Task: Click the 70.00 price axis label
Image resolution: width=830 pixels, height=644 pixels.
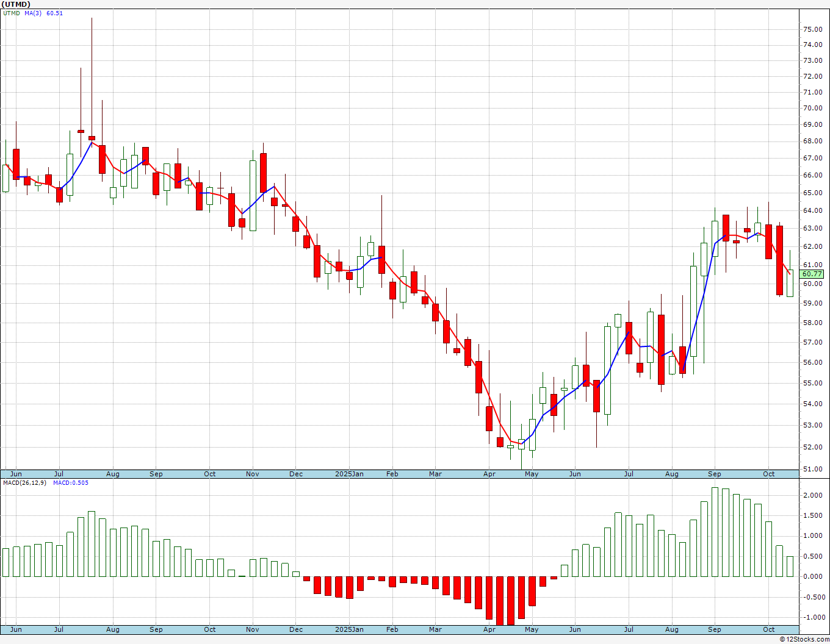Action: point(812,109)
